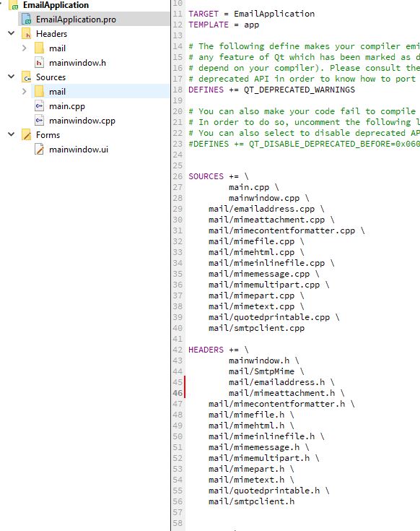Click mail/mimemultipart.h on line 52
This screenshot has width=420, height=531.
(259, 458)
